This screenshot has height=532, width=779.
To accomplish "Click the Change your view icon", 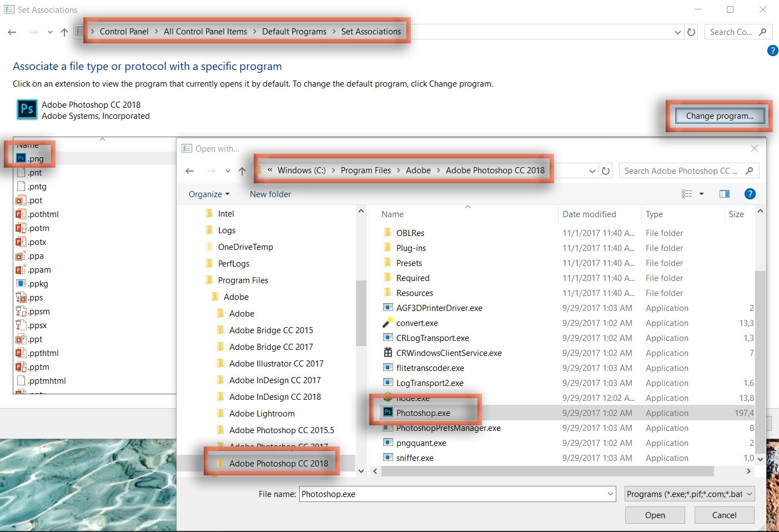I will 687,194.
